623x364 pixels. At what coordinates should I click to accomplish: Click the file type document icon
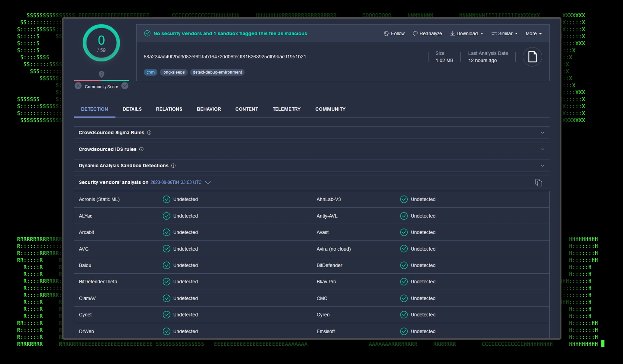coord(532,57)
